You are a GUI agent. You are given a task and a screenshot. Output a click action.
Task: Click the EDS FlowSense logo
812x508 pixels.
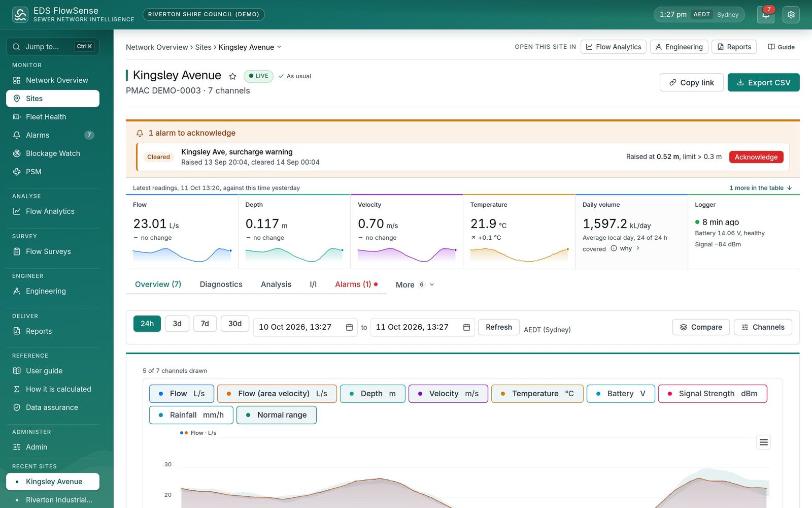click(20, 15)
